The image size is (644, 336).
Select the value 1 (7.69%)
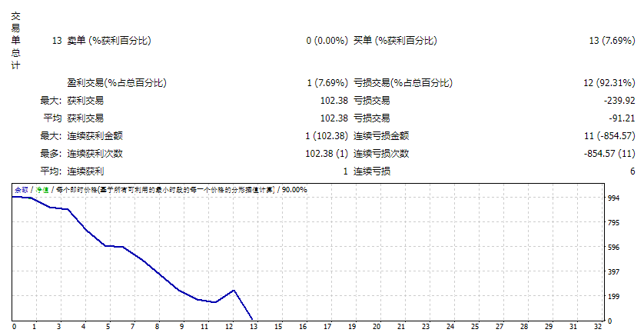pyautogui.click(x=327, y=83)
